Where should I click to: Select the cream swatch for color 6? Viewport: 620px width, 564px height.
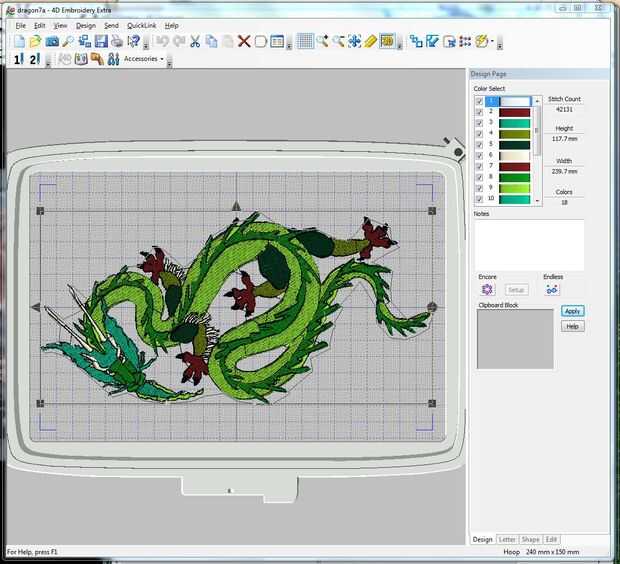coord(514,156)
